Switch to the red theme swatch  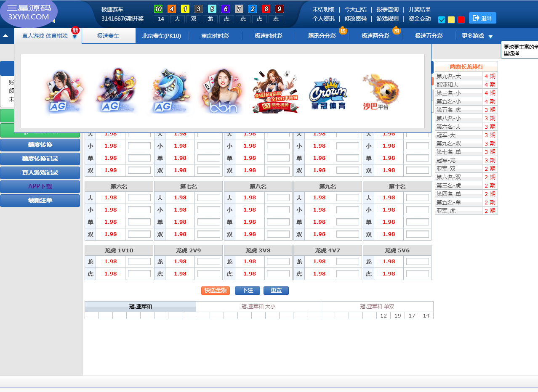point(461,20)
